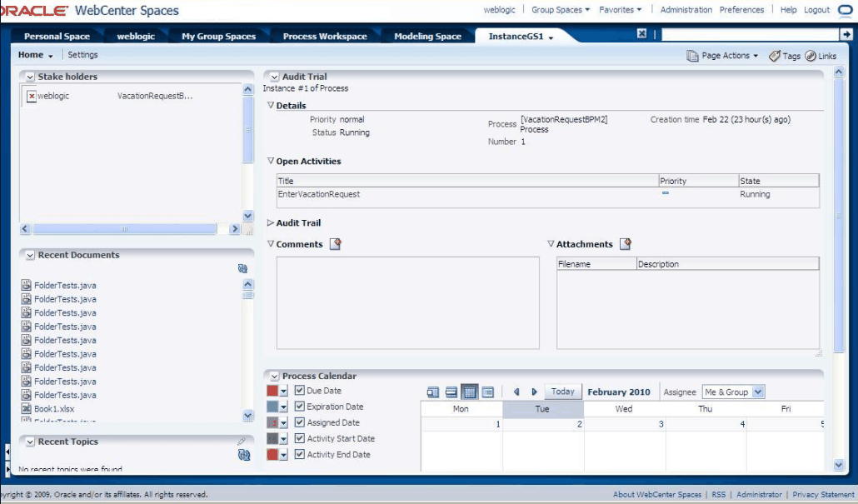The image size is (858, 504).
Task: Switch the process calendar to day view
Action: (x=433, y=392)
